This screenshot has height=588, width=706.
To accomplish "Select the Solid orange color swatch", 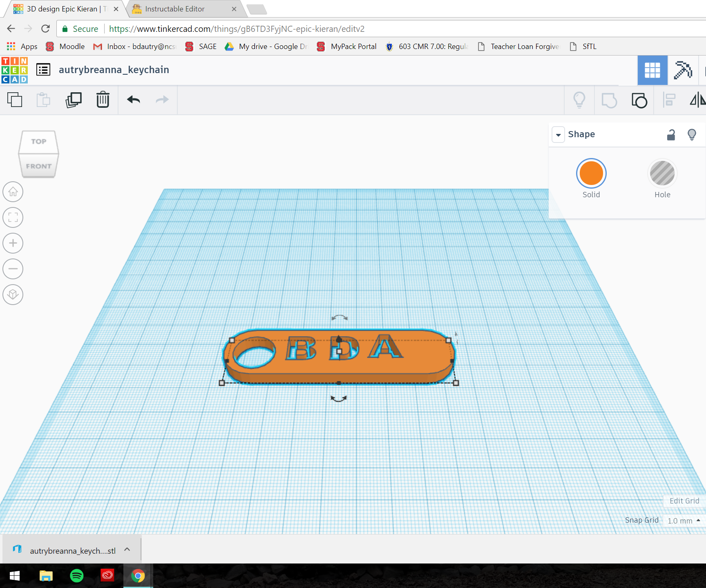I will point(591,173).
